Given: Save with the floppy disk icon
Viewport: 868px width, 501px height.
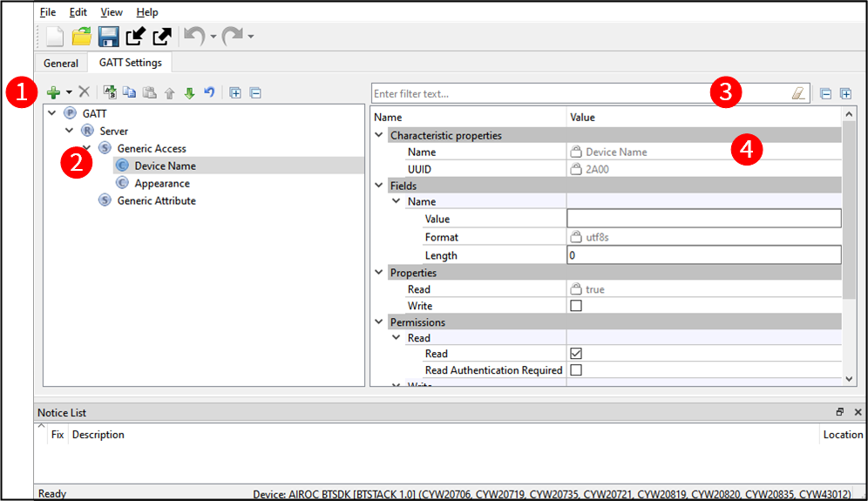Looking at the screenshot, I should tap(108, 37).
